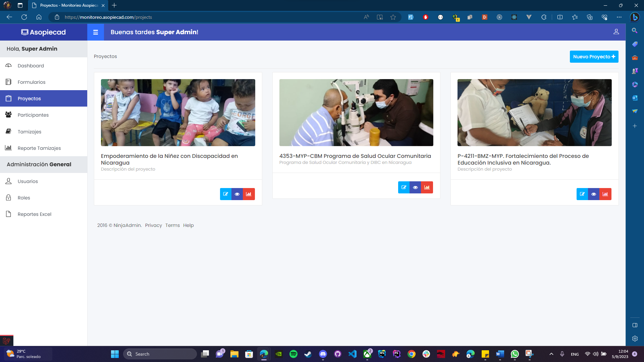Open chart report for Empoderamiento de la Niñez project

tap(249, 194)
